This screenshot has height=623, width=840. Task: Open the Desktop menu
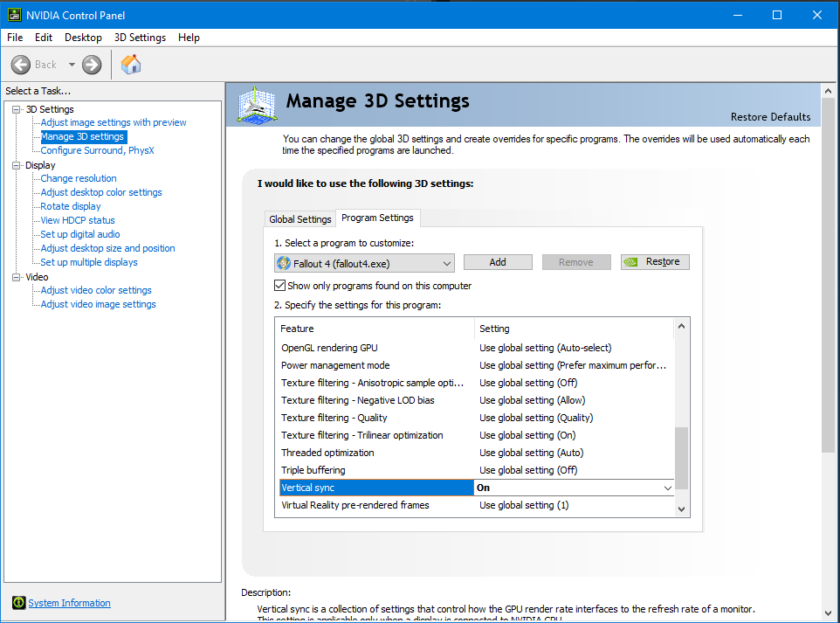point(83,38)
